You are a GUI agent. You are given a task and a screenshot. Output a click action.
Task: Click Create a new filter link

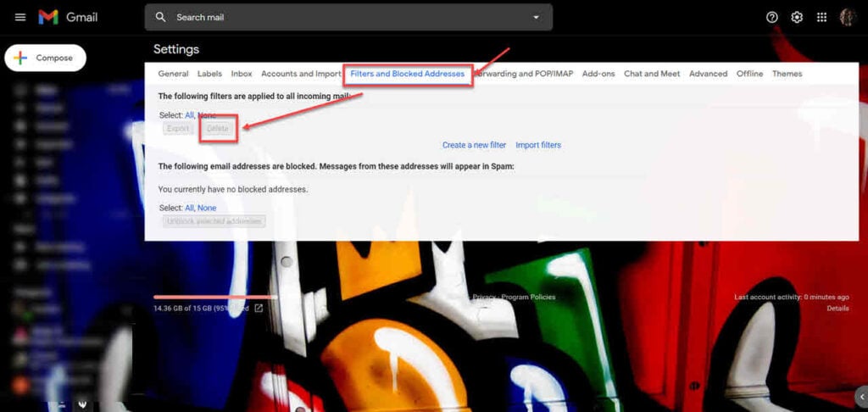click(474, 145)
